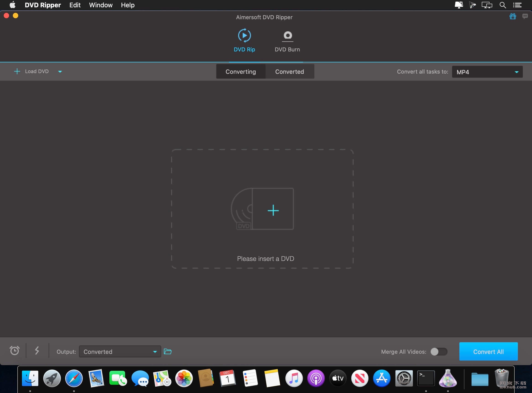Open Podcasts in the Dock

point(316,378)
